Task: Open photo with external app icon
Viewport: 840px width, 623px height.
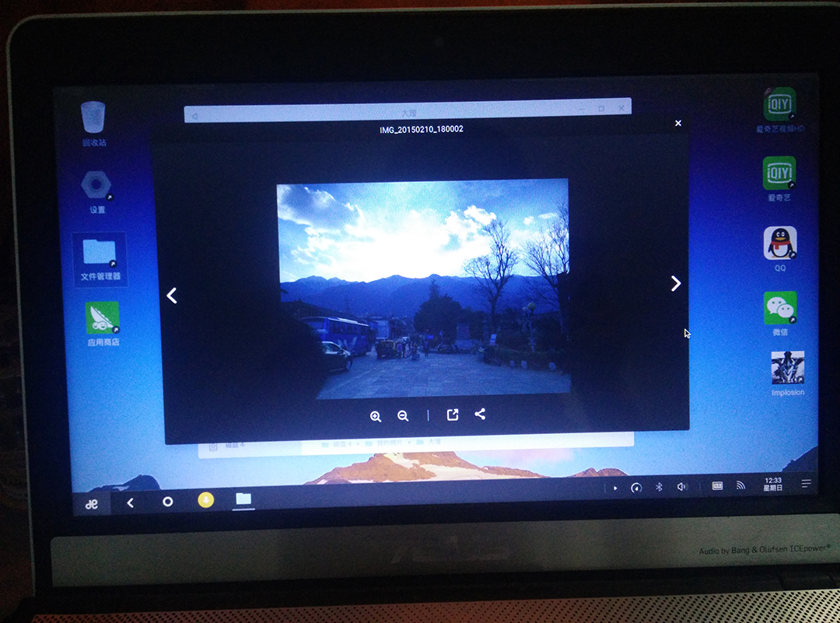Action: 453,415
